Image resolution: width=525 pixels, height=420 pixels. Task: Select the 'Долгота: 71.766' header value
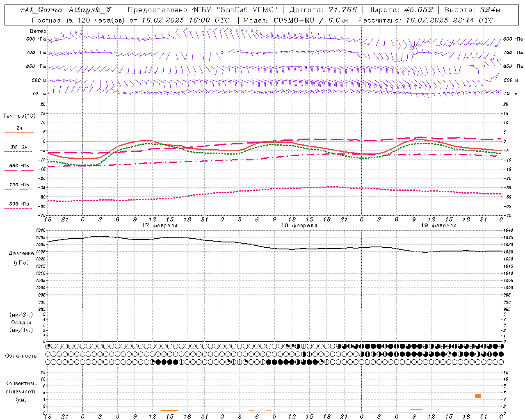[323, 10]
